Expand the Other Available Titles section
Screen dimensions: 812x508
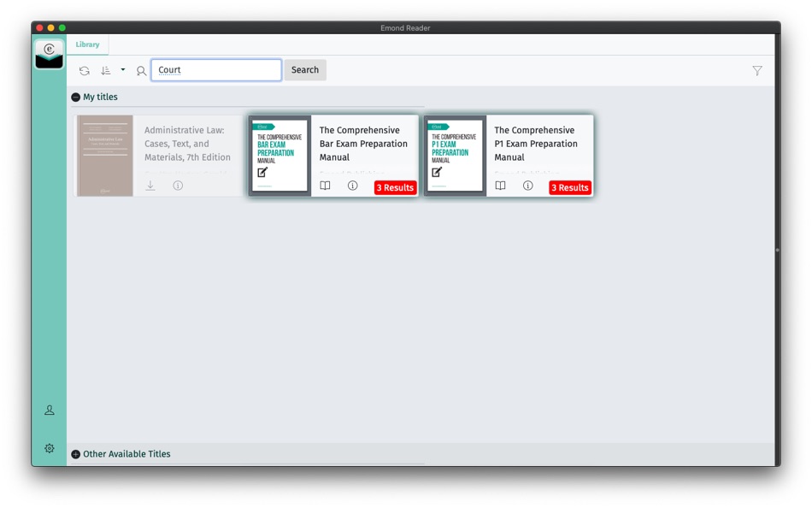[75, 454]
